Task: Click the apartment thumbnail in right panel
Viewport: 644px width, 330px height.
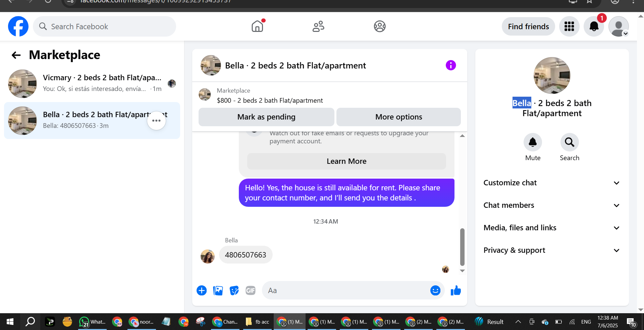Action: [552, 76]
